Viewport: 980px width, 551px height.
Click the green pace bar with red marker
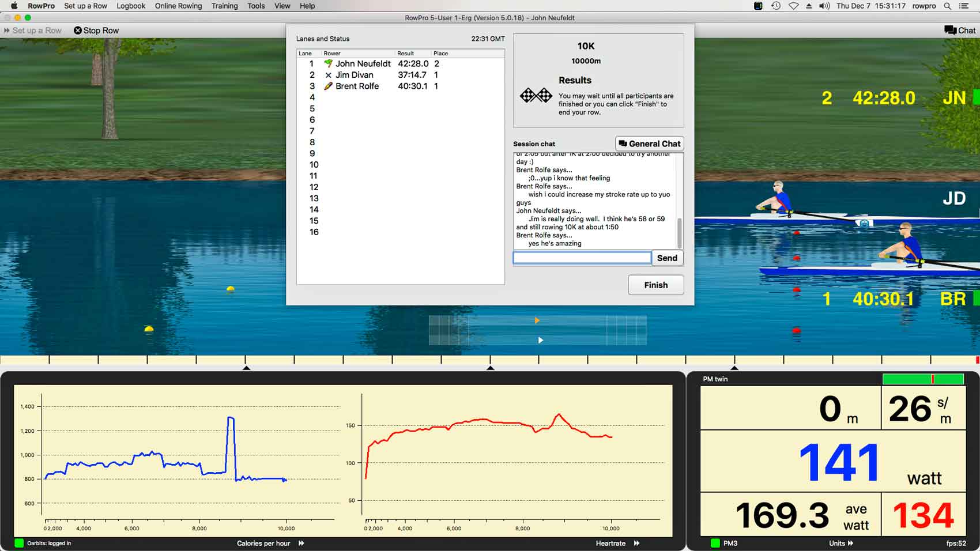click(923, 379)
